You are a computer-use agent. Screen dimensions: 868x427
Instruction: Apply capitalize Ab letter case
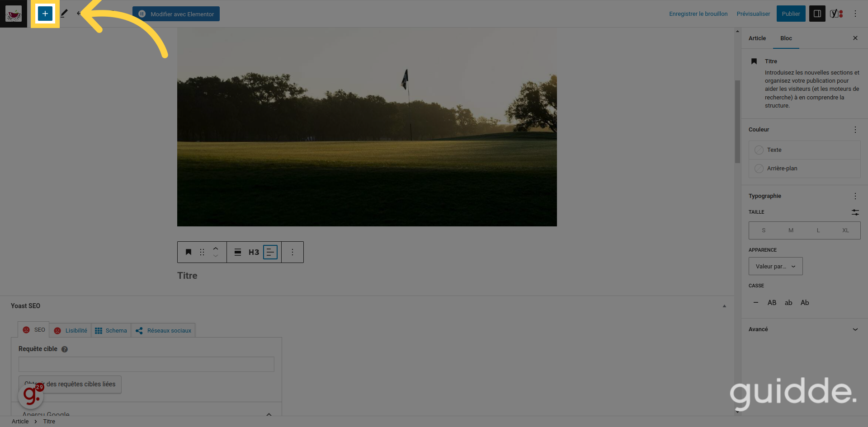point(805,303)
